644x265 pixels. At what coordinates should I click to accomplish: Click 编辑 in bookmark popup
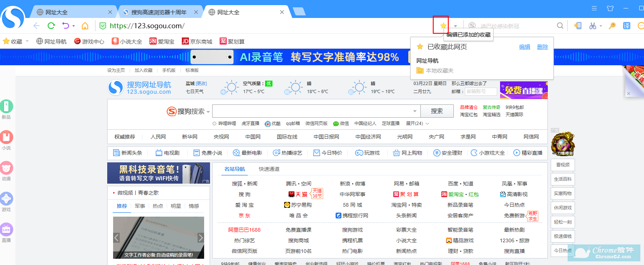[525, 47]
